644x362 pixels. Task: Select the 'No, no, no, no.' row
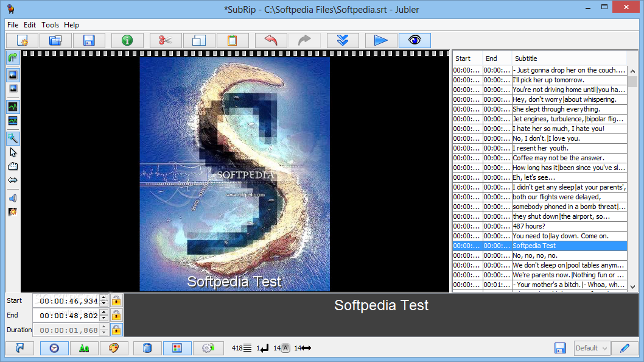540,255
